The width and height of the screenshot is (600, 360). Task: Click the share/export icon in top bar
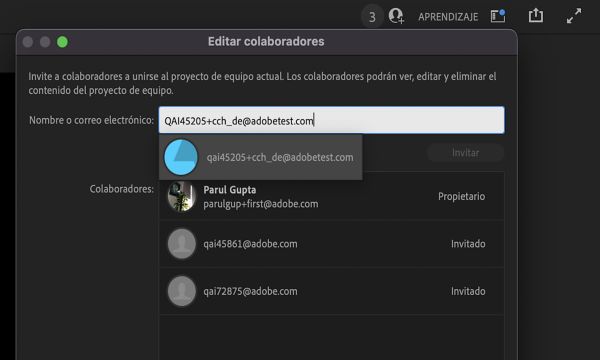[536, 16]
